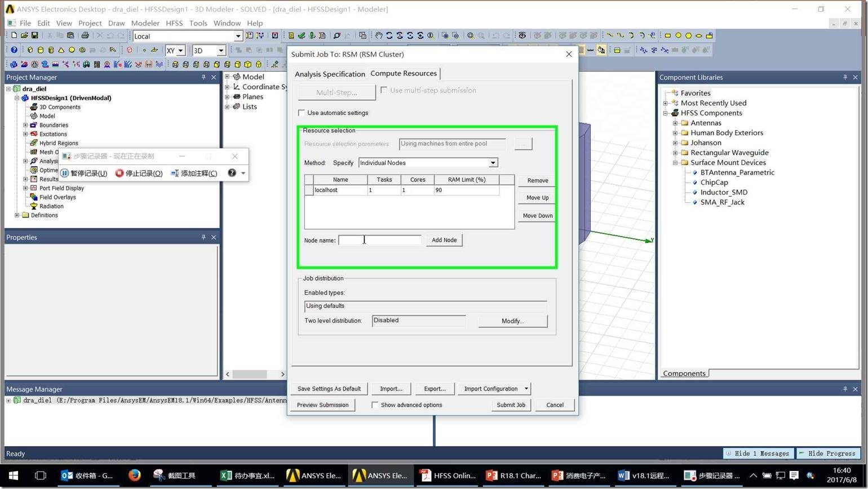Click Save Settings As Default
Screen dimensions: 868x489
point(329,389)
